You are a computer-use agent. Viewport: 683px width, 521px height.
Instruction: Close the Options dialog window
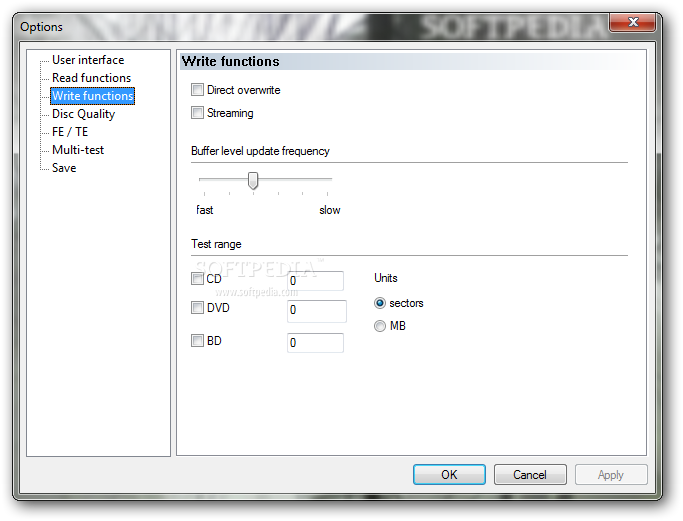(633, 22)
